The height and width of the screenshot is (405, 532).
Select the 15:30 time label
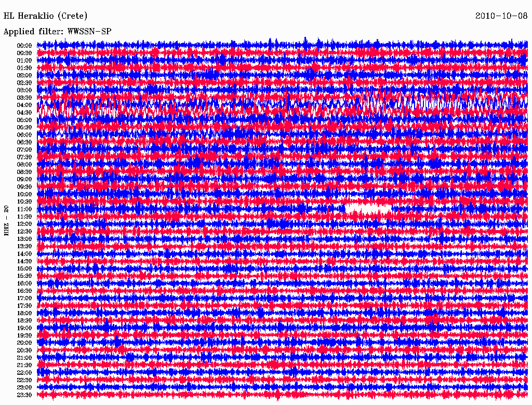[x=24, y=276]
